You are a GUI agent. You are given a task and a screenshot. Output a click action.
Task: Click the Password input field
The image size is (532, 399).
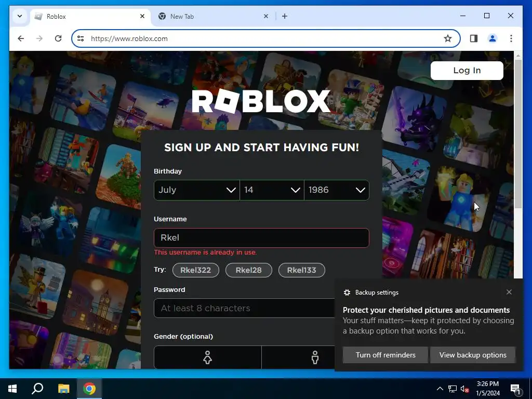coord(244,308)
